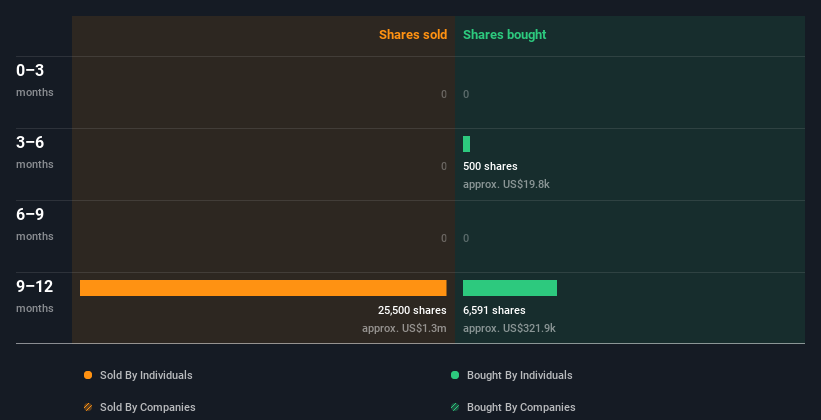This screenshot has width=821, height=420.
Task: Select the orange 25,500 shares sold bar
Action: (263, 288)
